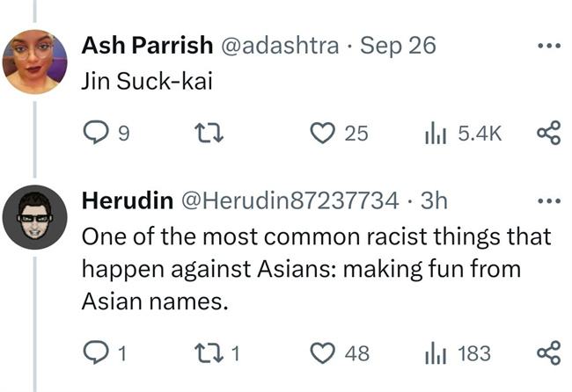This screenshot has width=572, height=392.
Task: Open Herudin's profile avatar
Action: click(x=35, y=217)
